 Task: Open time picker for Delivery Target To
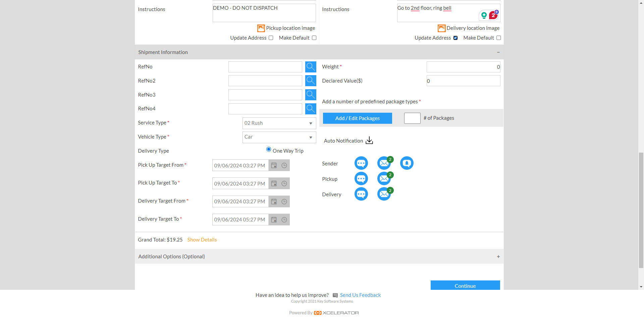(x=284, y=220)
